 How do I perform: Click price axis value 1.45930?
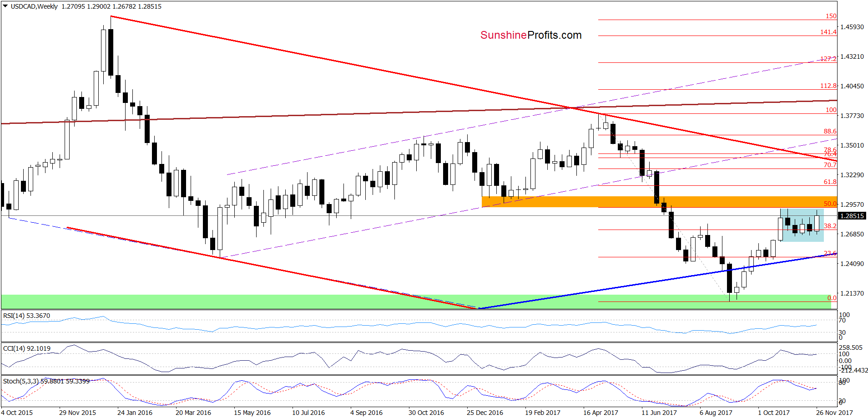[x=852, y=27]
